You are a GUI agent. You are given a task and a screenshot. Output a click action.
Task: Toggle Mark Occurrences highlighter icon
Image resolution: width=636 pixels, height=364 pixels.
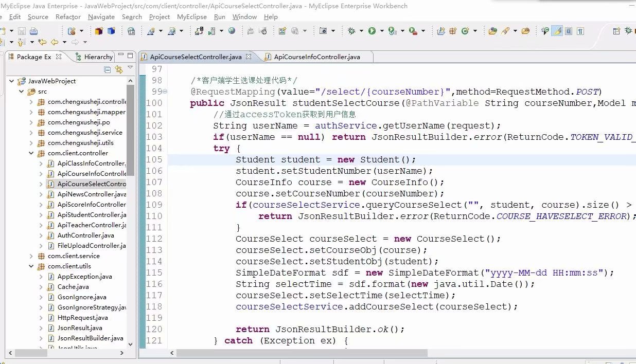click(x=557, y=31)
